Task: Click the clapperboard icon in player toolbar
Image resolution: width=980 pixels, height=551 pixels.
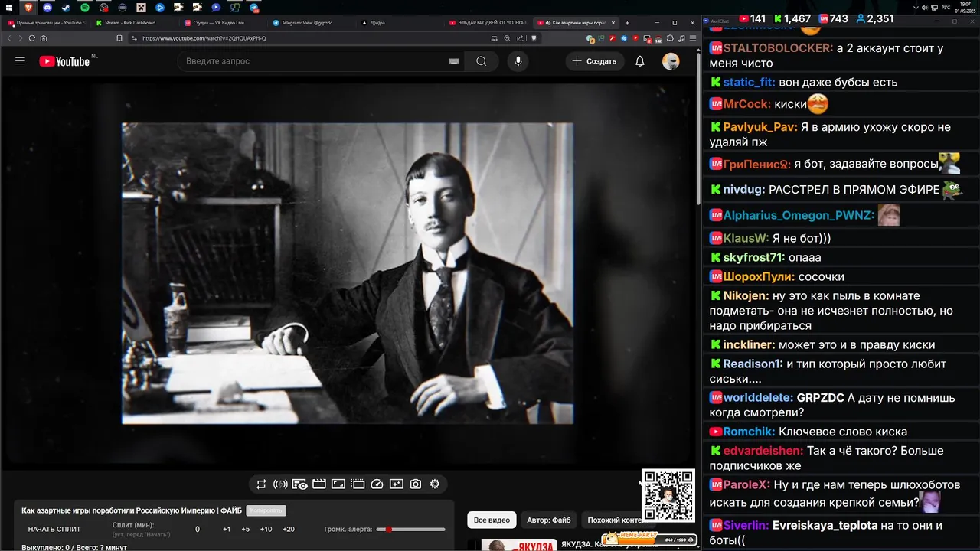Action: click(318, 484)
